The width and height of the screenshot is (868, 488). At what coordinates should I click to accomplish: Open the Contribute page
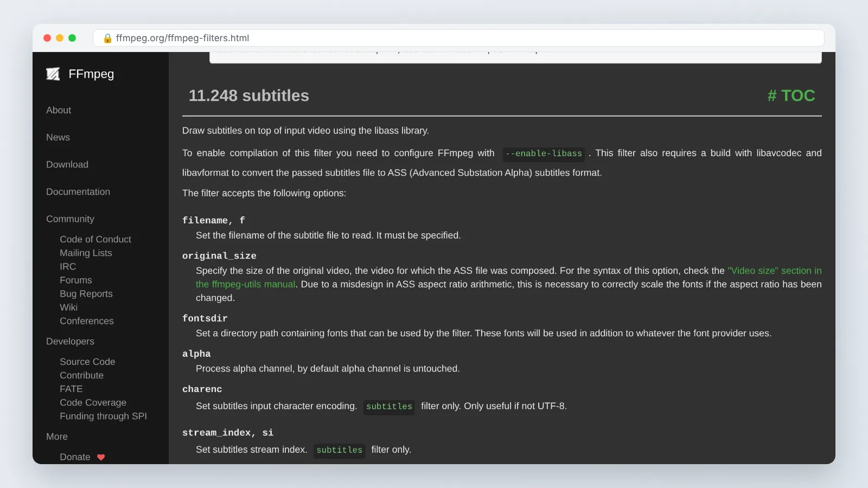pyautogui.click(x=81, y=375)
